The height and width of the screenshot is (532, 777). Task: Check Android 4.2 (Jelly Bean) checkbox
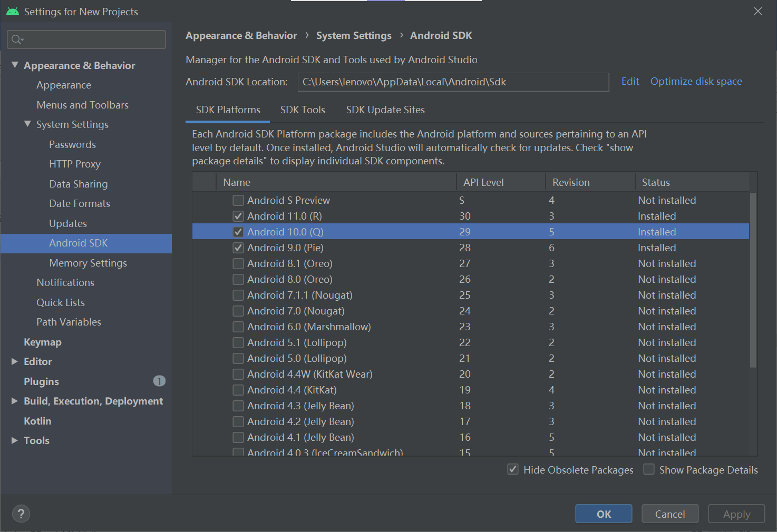pos(238,421)
